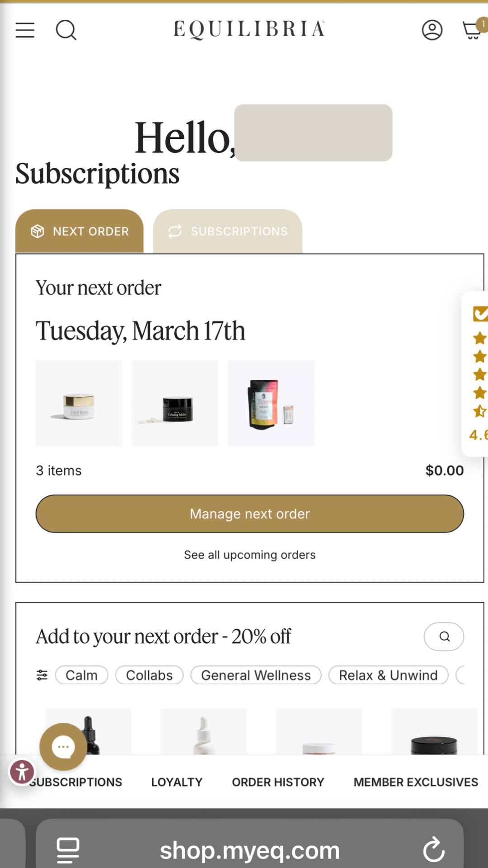Open the account profile icon
The image size is (488, 868).
pyautogui.click(x=432, y=30)
